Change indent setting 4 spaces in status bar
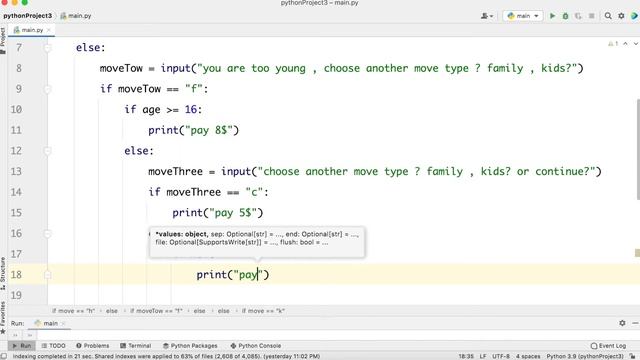The image size is (640, 360). pyautogui.click(x=528, y=356)
